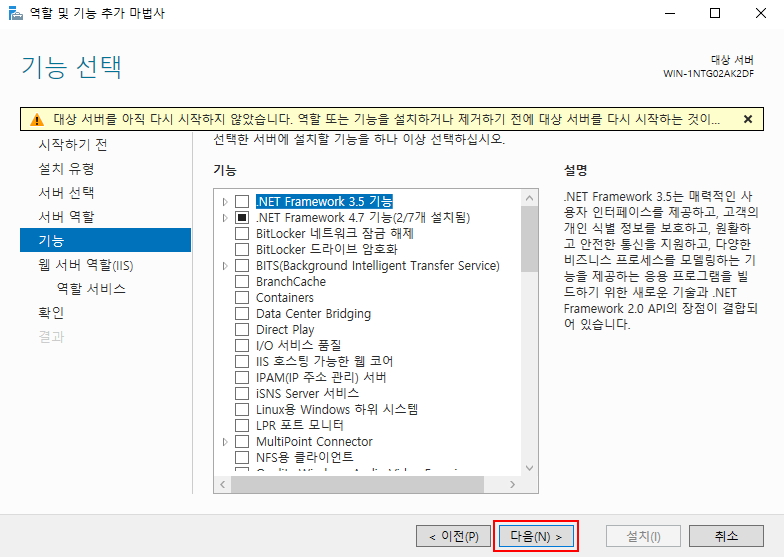Screen dimensions: 784x557
Task: Enable the BranchCache feature checkbox
Action: [x=242, y=281]
